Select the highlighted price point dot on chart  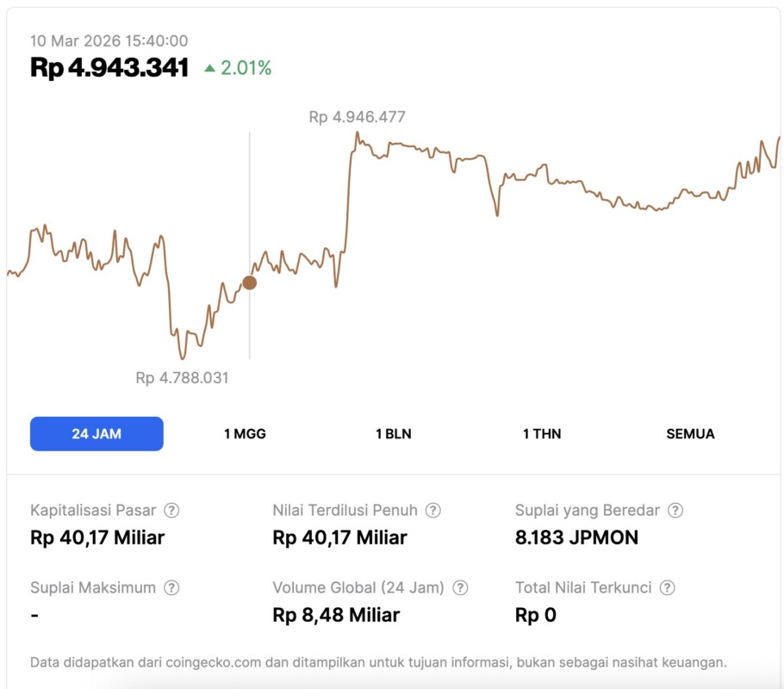(x=251, y=282)
